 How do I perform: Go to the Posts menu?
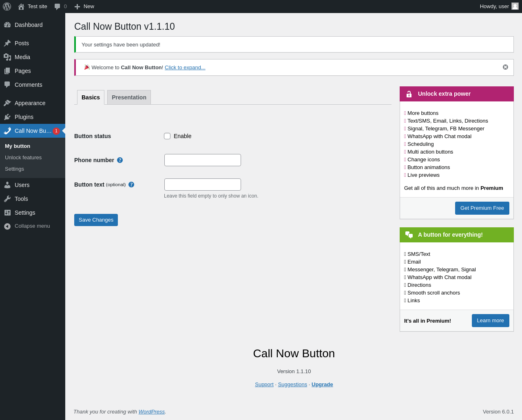(22, 43)
